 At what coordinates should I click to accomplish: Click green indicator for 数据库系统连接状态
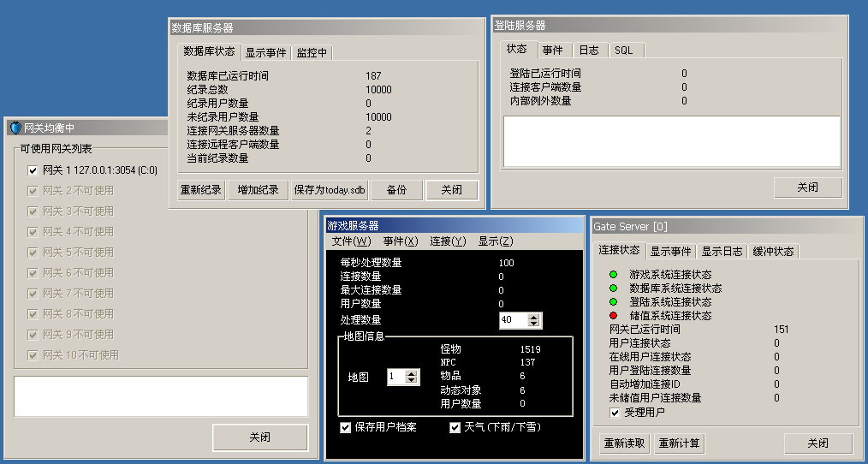pos(613,289)
